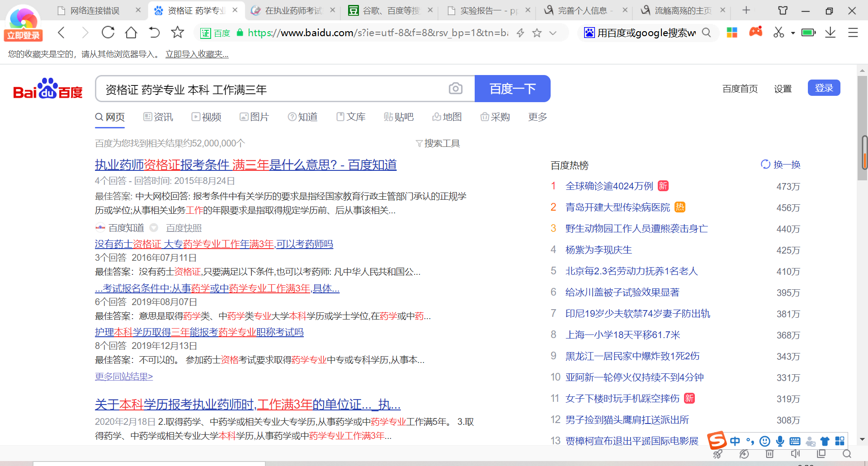This screenshot has width=868, height=466.
Task: Click the green battery icon in toolbar
Action: coord(808,33)
